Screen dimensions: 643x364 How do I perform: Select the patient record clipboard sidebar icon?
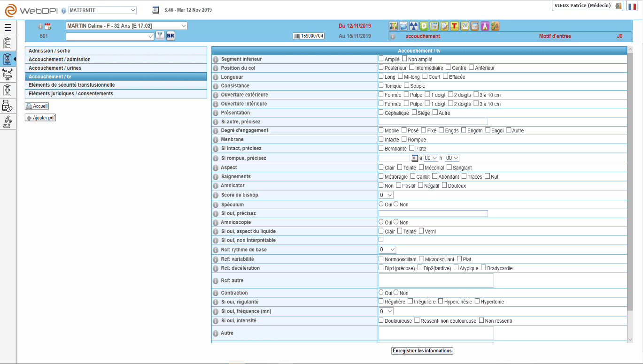(x=8, y=59)
